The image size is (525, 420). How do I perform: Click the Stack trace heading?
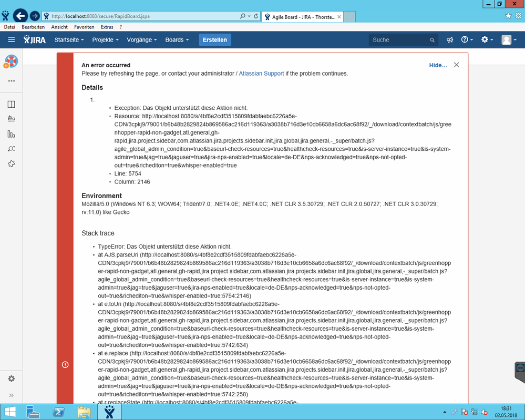point(98,233)
